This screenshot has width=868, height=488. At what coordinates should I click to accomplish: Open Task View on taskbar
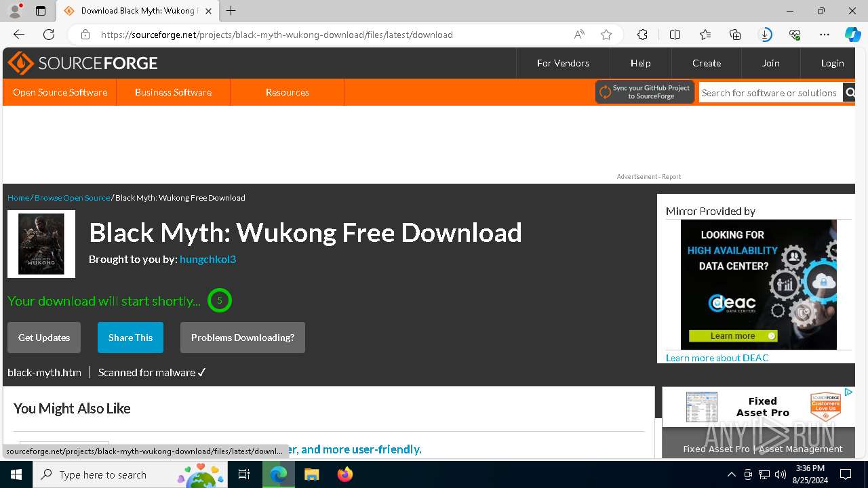click(245, 474)
